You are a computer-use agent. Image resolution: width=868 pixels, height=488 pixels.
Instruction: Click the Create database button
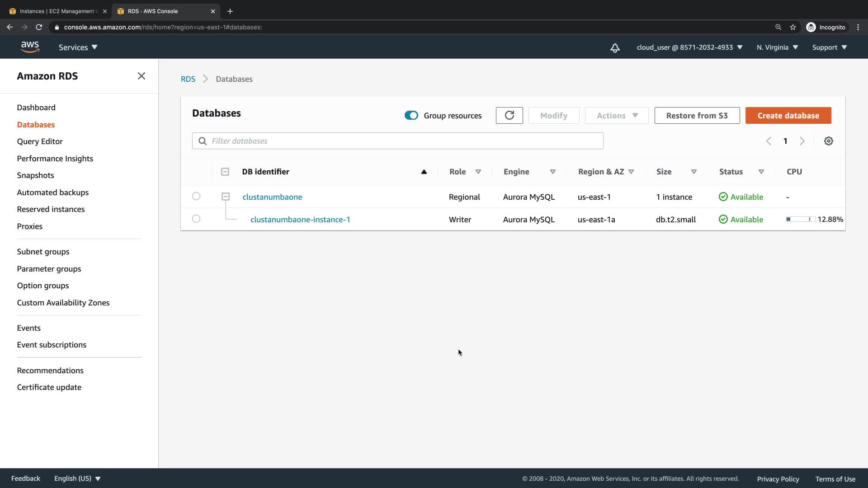[788, 116]
